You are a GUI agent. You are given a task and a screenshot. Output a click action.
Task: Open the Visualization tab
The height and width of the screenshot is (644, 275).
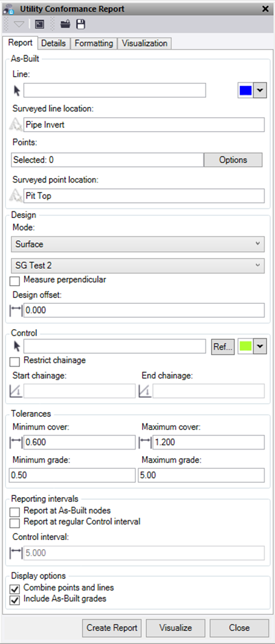click(x=144, y=43)
